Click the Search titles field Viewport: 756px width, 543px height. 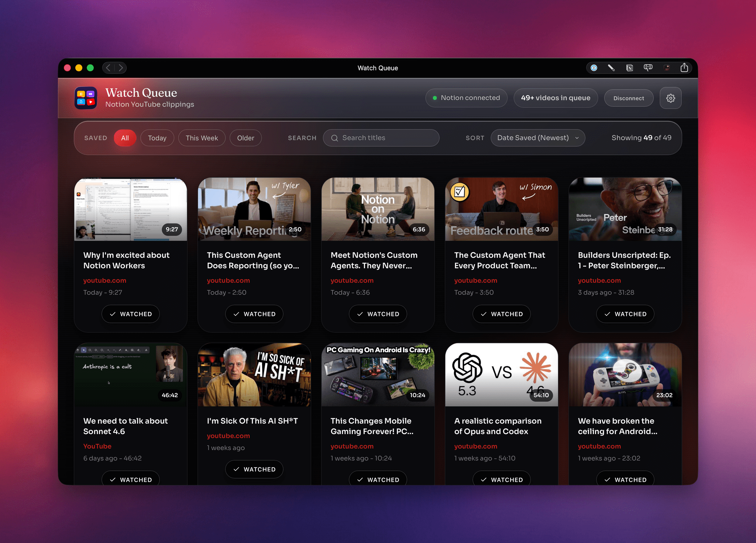[381, 138]
